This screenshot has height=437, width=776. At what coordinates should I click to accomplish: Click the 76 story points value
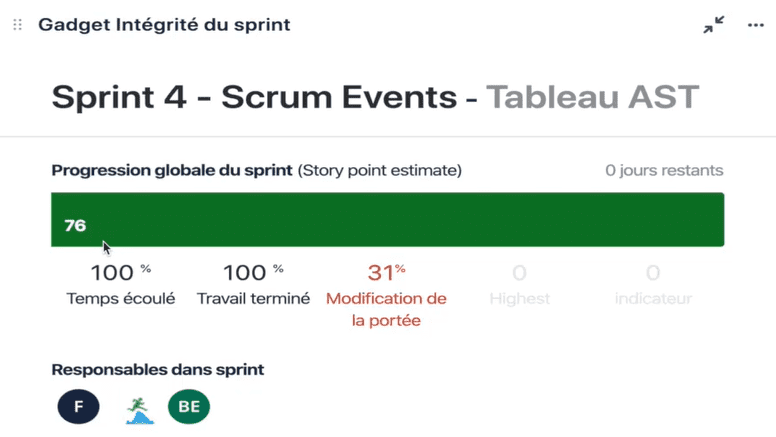click(75, 226)
